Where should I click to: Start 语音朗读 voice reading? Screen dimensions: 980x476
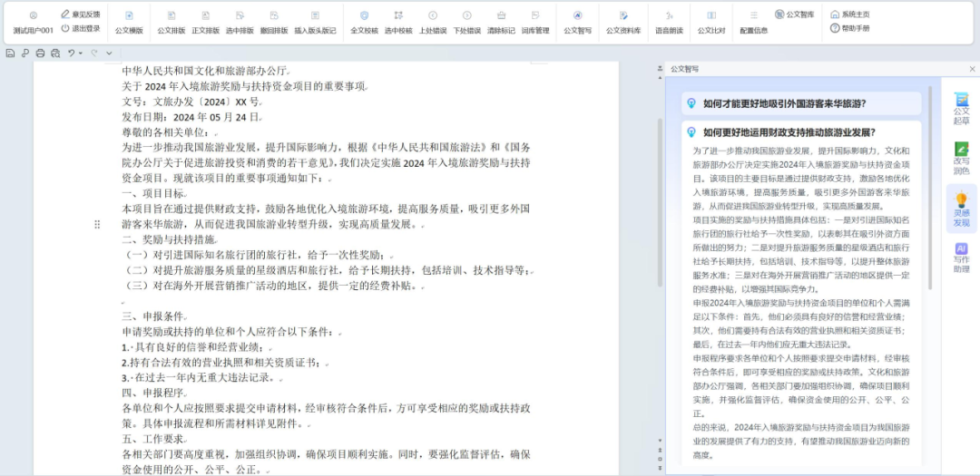coord(670,23)
